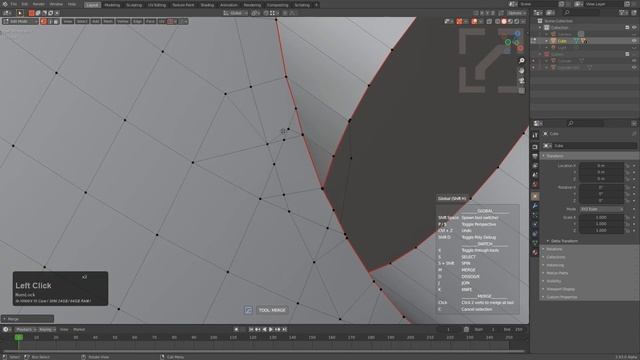
Task: Click the Scale X value field
Action: click(x=601, y=218)
